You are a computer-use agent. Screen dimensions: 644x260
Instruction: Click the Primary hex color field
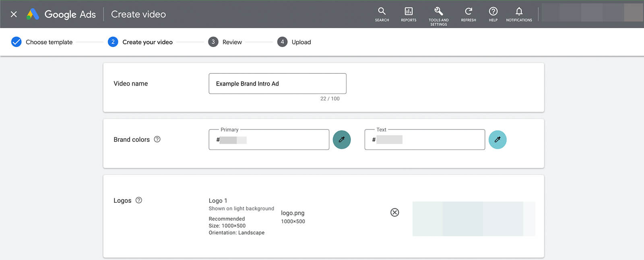point(269,139)
